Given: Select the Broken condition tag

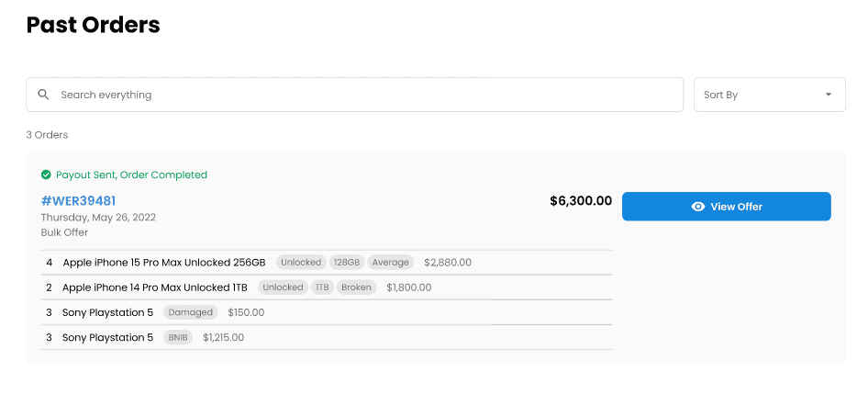Looking at the screenshot, I should tap(357, 287).
